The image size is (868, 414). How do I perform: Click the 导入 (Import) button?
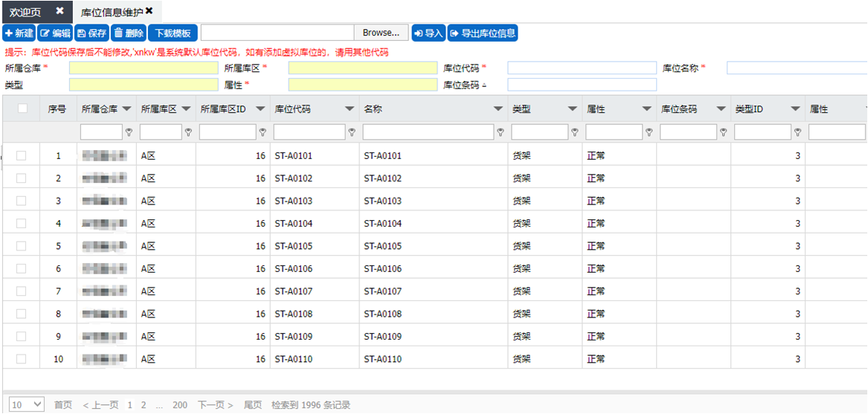(428, 33)
